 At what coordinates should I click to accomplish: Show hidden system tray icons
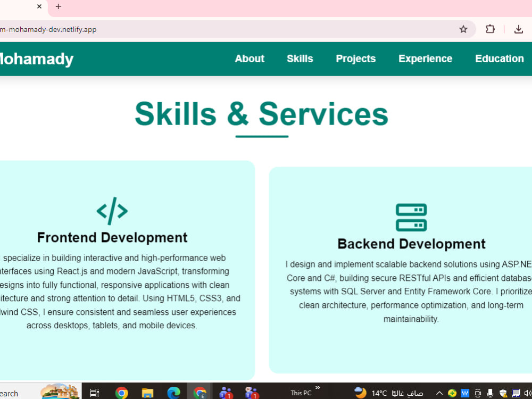(x=439, y=393)
